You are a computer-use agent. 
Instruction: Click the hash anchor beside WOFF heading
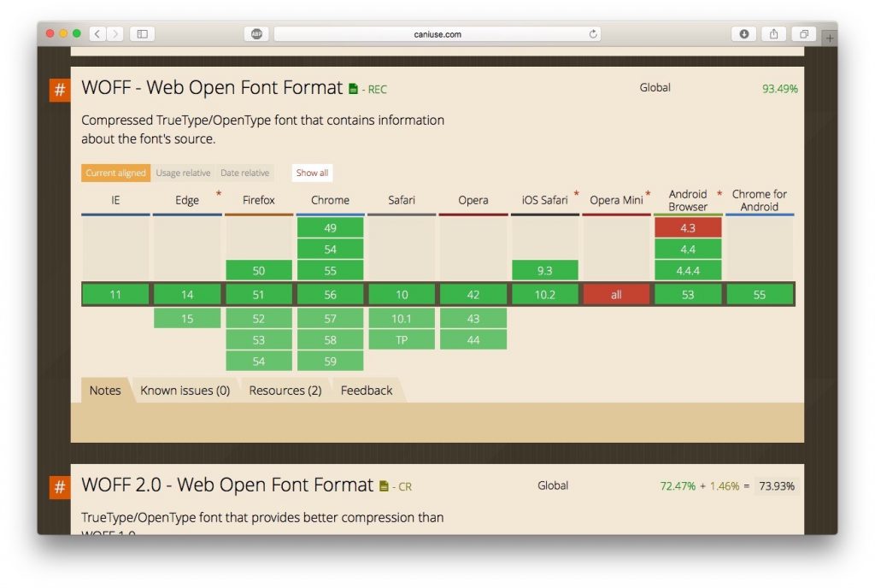[60, 90]
